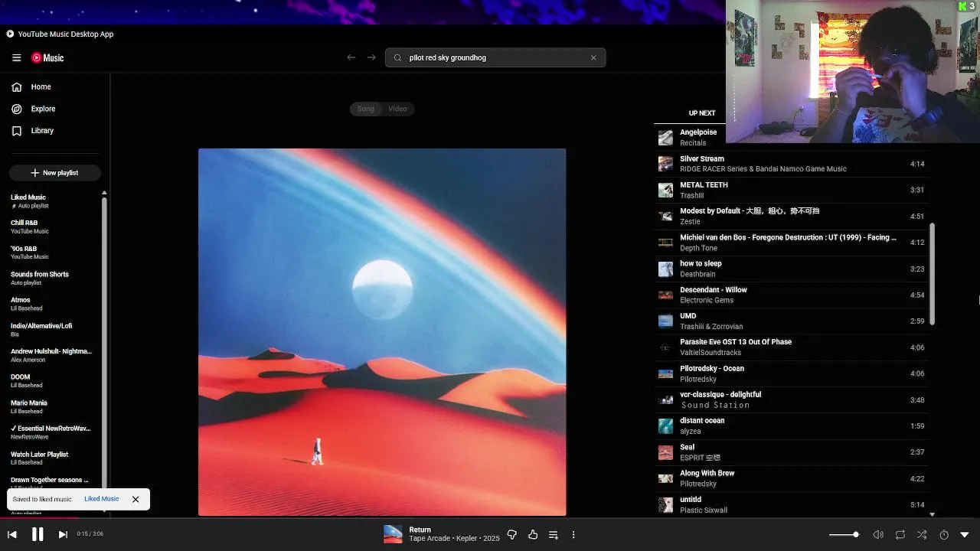Screen dimensions: 980x551
Task: Clear the search box text
Action: [x=593, y=57]
